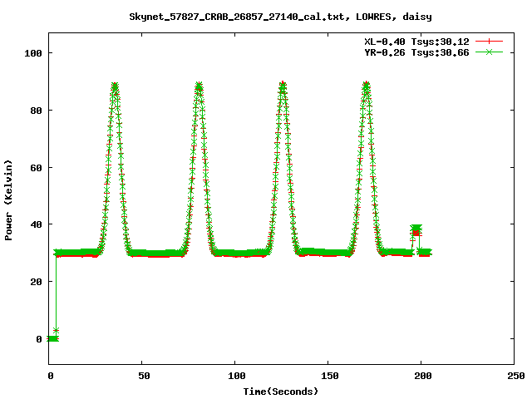532x399 pixels.
Task: Click y-axis tick label 20
Action: click(x=36, y=282)
